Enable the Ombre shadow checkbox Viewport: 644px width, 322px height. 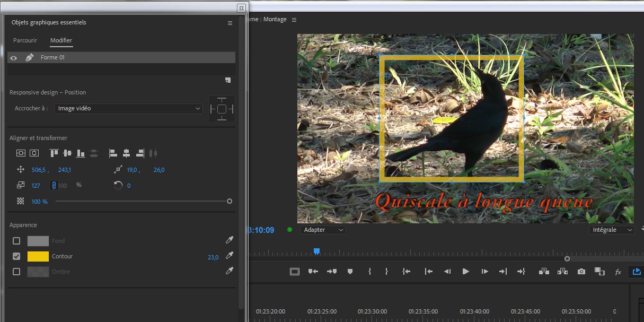[x=16, y=272]
